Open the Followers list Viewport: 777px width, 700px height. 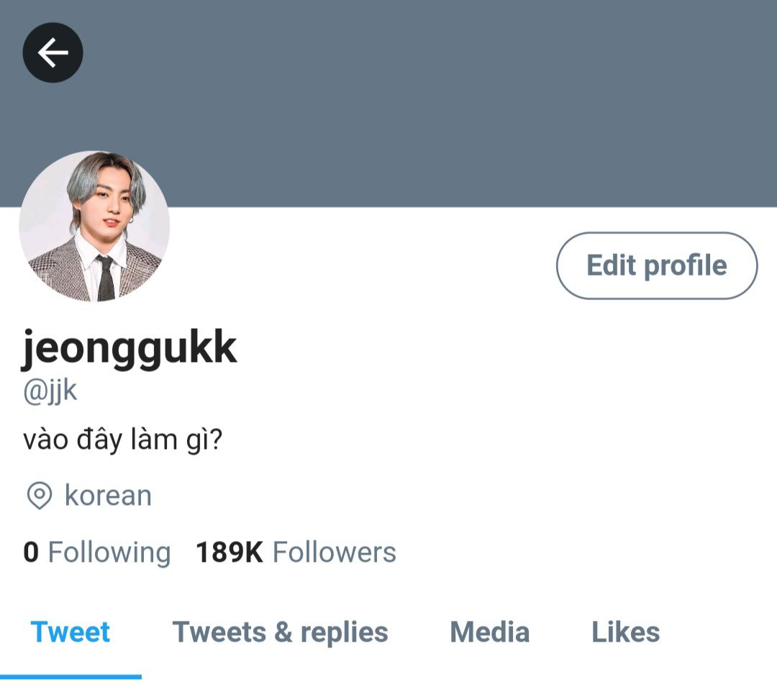click(x=296, y=552)
